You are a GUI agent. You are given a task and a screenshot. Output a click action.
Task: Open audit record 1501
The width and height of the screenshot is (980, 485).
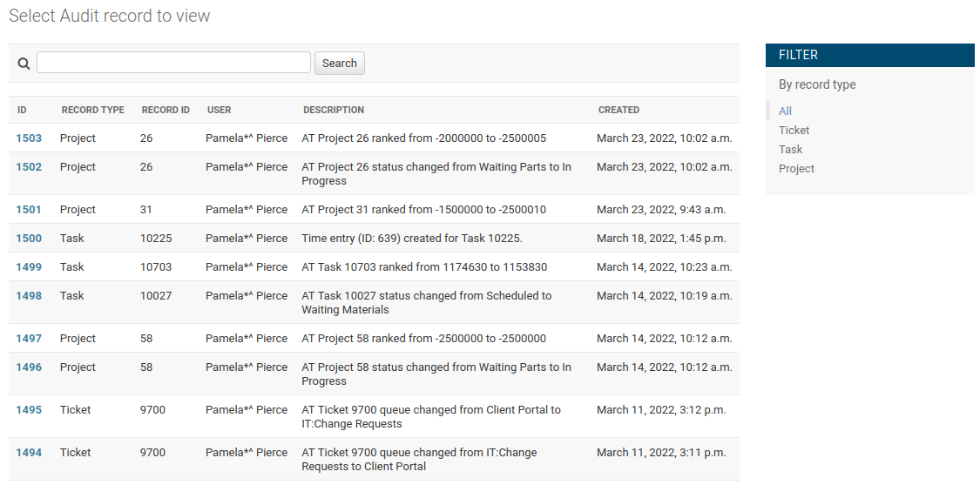point(28,209)
